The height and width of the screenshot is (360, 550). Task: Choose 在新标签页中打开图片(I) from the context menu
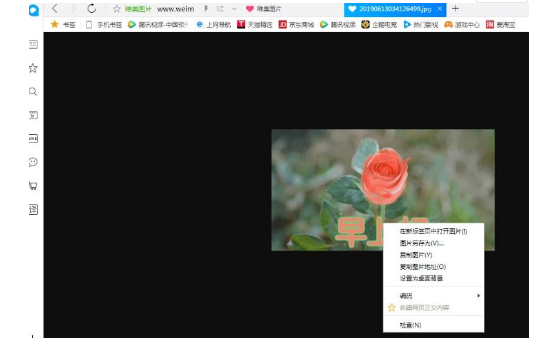click(x=434, y=231)
